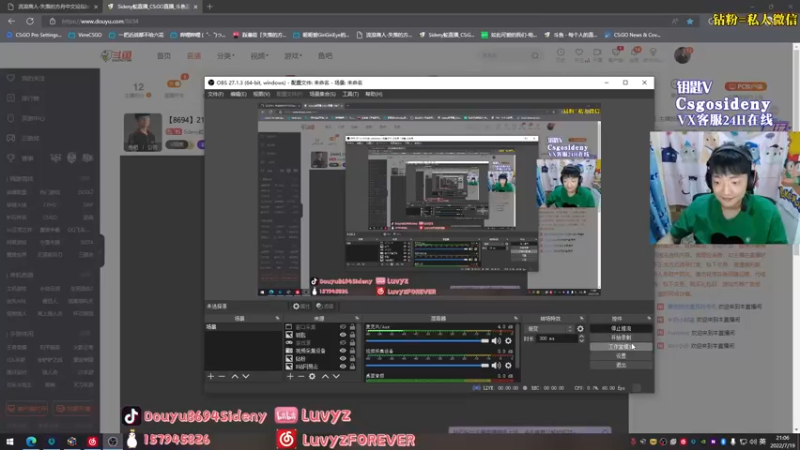
Task: Click Douyu search box in page header
Action: point(505,56)
